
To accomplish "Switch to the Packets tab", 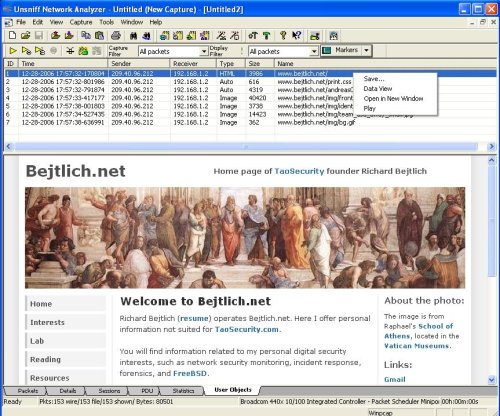I will click(x=28, y=391).
